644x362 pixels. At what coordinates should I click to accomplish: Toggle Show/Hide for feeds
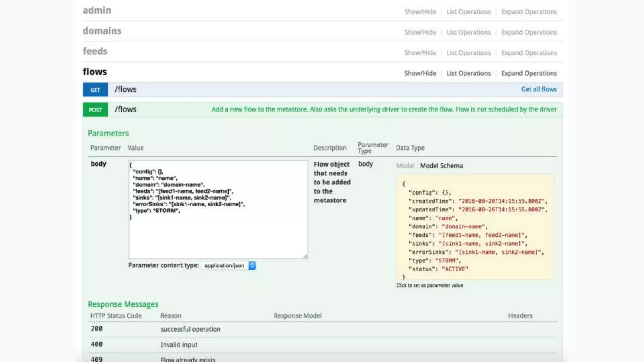(420, 53)
